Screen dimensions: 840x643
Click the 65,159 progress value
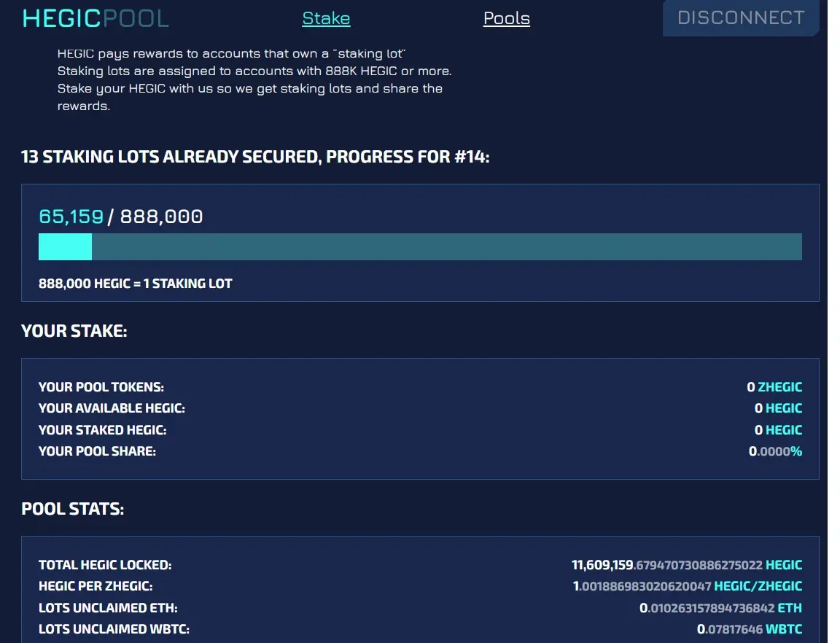coord(71,217)
